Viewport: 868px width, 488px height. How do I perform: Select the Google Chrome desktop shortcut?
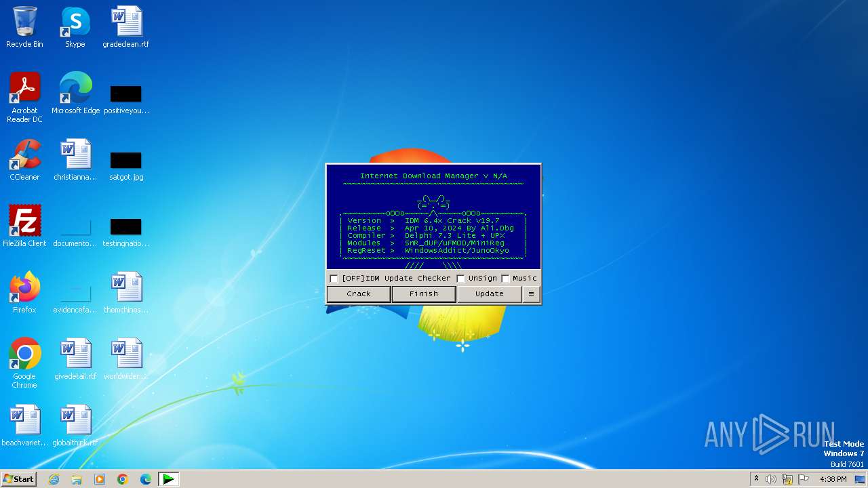(x=24, y=363)
